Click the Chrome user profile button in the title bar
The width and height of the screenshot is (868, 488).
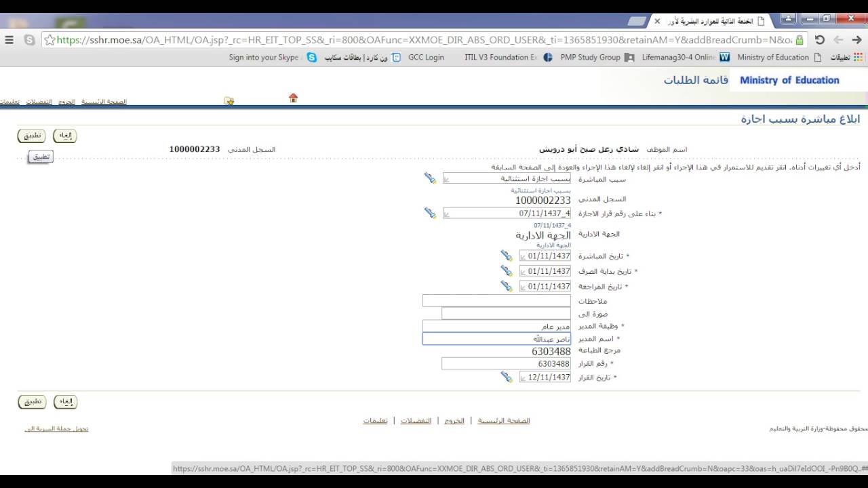coord(789,18)
